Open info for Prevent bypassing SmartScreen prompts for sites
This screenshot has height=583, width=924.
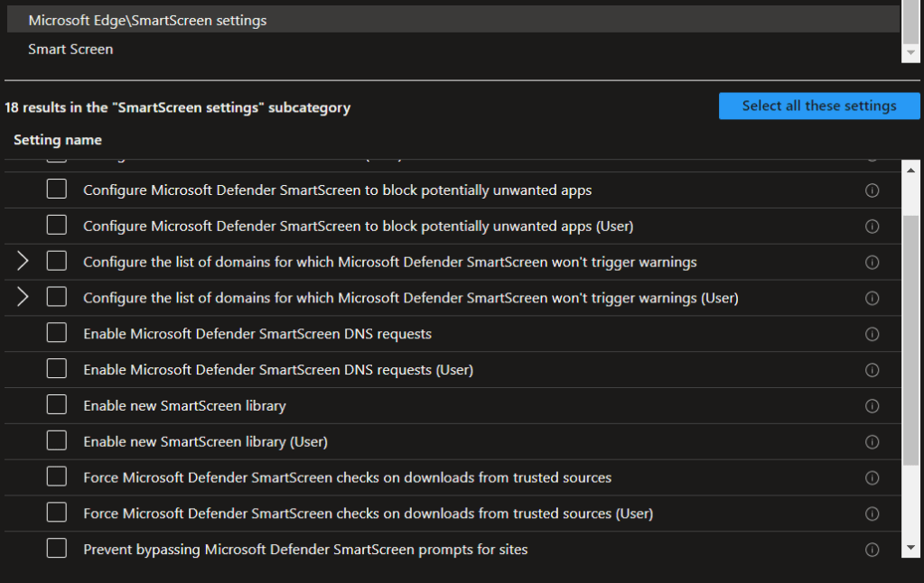[872, 550]
